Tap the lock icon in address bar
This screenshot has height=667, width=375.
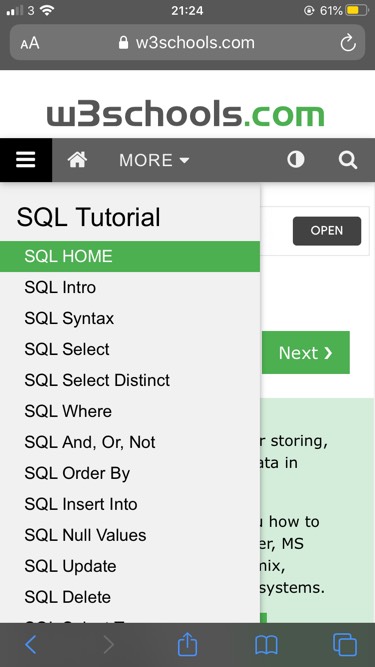tap(123, 43)
